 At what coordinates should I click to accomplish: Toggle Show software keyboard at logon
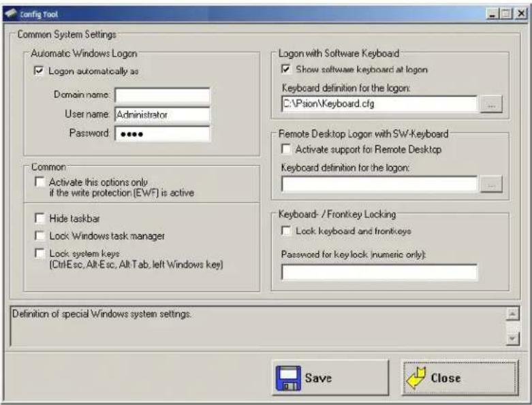[286, 69]
